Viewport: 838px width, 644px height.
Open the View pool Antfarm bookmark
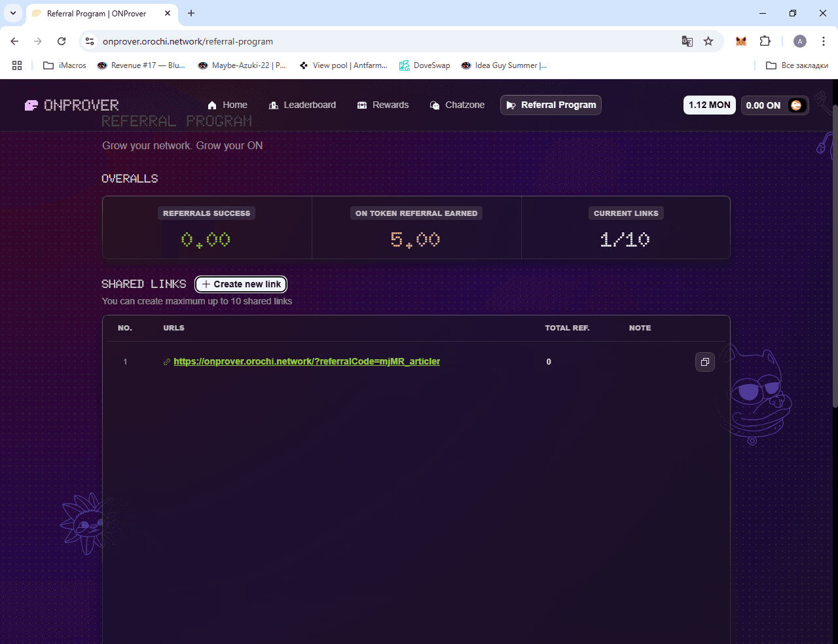coord(344,65)
